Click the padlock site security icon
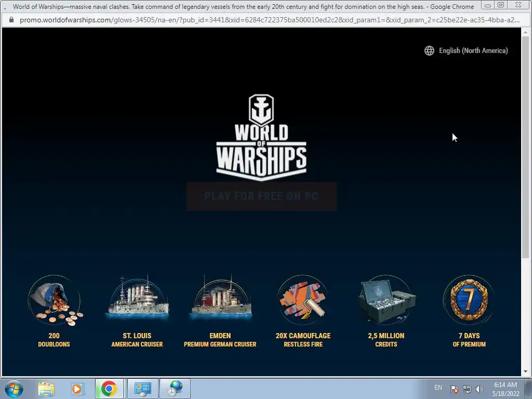The width and height of the screenshot is (532, 399). pos(11,20)
